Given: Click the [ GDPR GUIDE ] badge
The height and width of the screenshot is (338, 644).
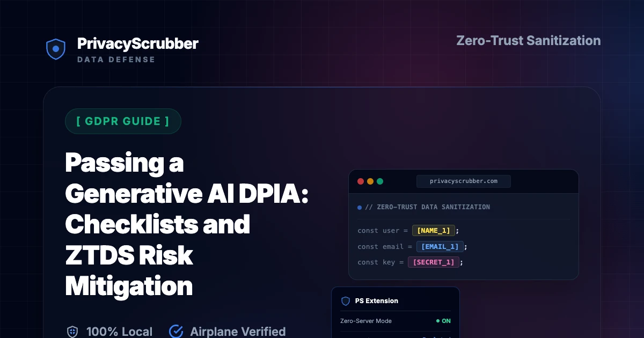Looking at the screenshot, I should point(123,121).
